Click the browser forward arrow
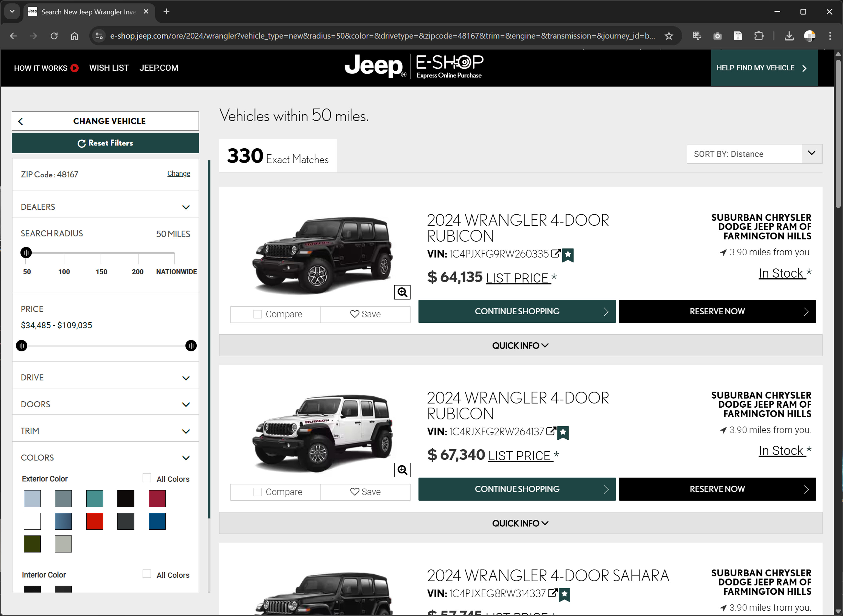 [x=34, y=36]
